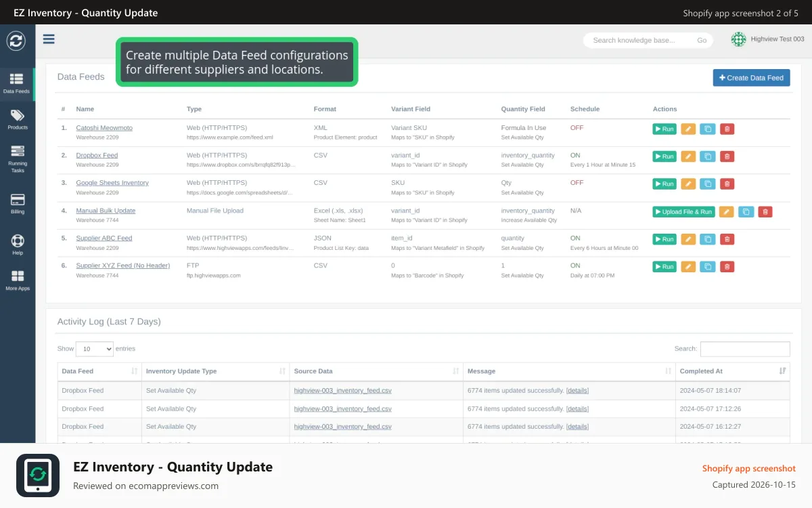This screenshot has height=508, width=812.
Task: Duplicate the Catoshi Meowmoto feed
Action: (x=707, y=129)
